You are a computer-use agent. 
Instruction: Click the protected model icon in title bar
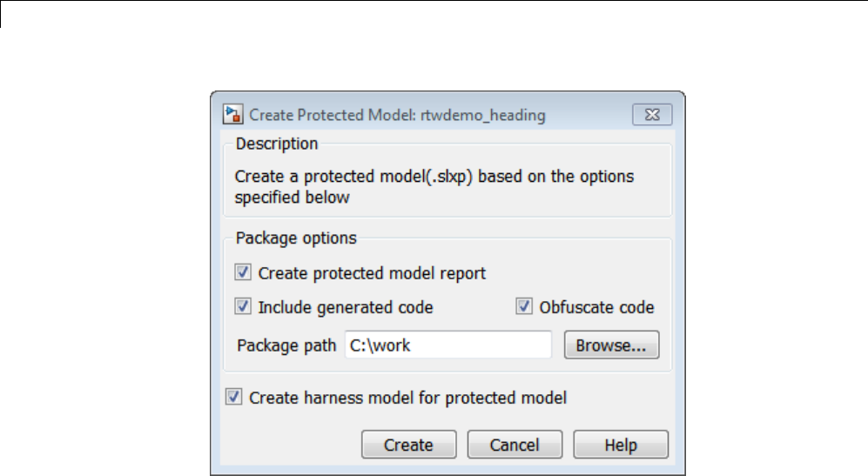tap(232, 115)
